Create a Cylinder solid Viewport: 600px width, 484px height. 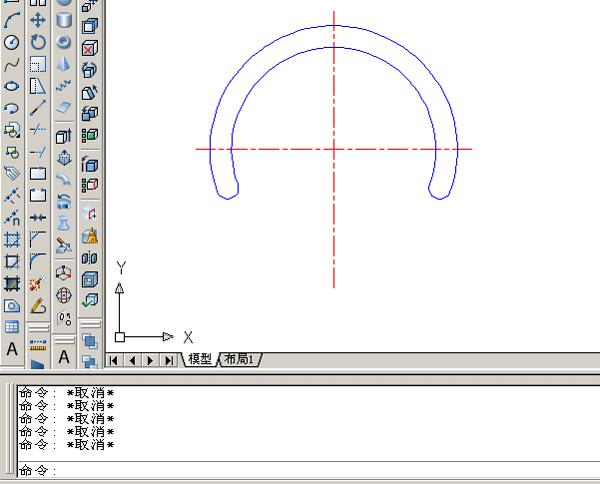click(x=64, y=20)
